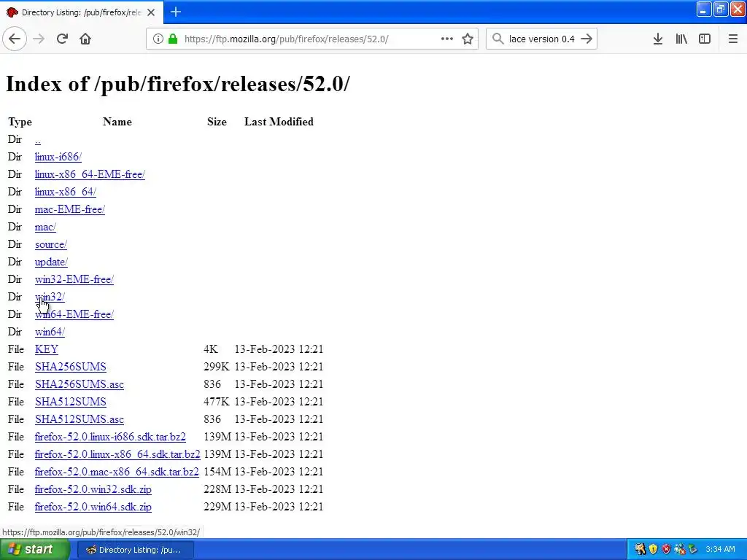
Task: Click the first system tray icon
Action: click(x=640, y=550)
